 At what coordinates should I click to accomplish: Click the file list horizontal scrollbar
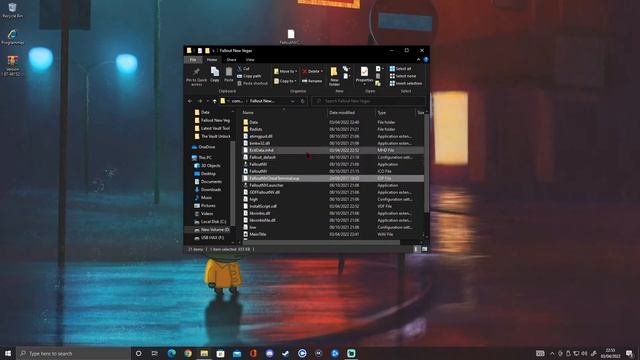click(321, 242)
